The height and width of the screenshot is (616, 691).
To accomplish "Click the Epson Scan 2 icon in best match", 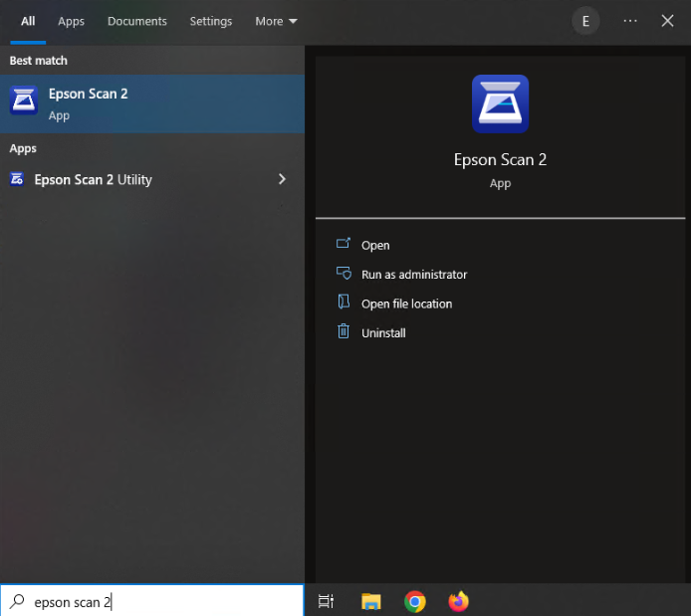I will point(24,101).
